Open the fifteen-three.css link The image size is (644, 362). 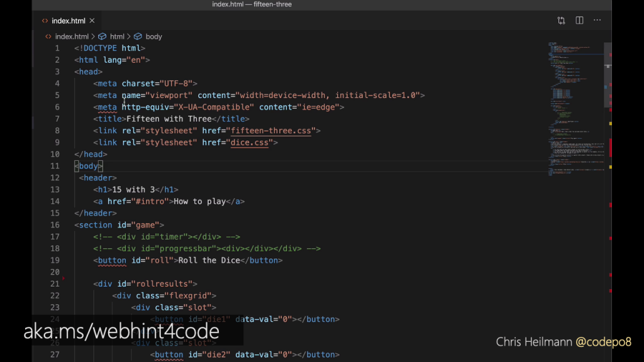click(271, 131)
